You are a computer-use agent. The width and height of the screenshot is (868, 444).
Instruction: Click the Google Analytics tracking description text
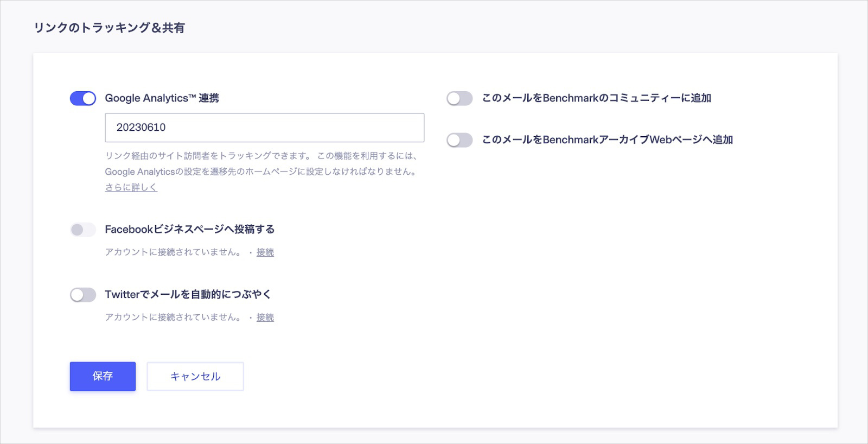tap(260, 164)
